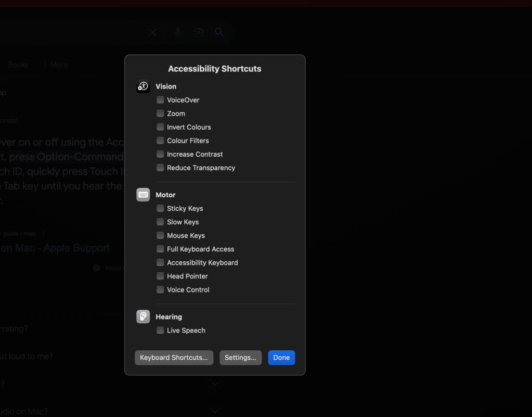Check the Increase Contrast option
532x417 pixels.
click(x=160, y=154)
